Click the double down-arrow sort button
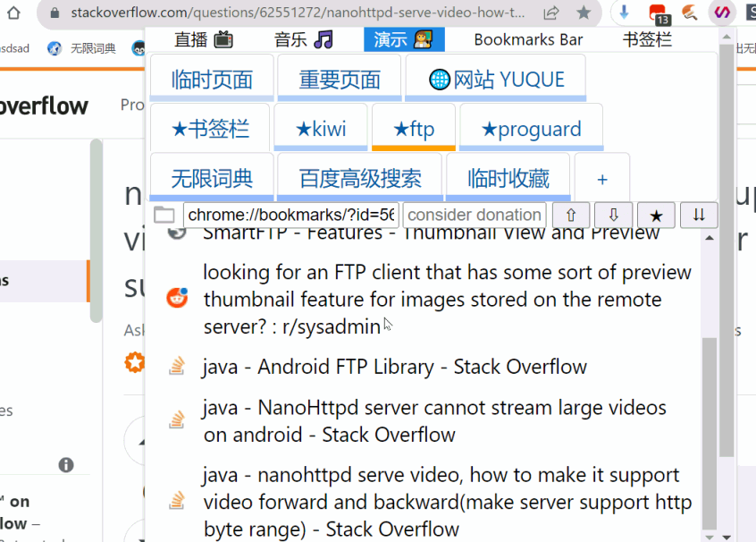This screenshot has width=756, height=542. 699,215
